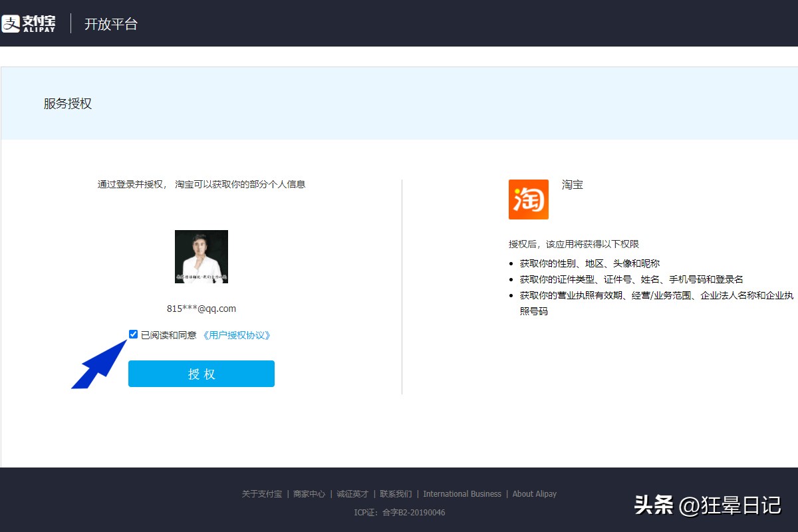The image size is (798, 532).
Task: Open the International Business link
Action: tap(463, 494)
